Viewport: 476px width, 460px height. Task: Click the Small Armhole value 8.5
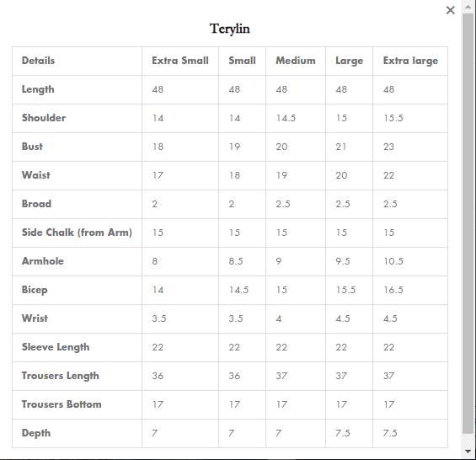coord(236,261)
